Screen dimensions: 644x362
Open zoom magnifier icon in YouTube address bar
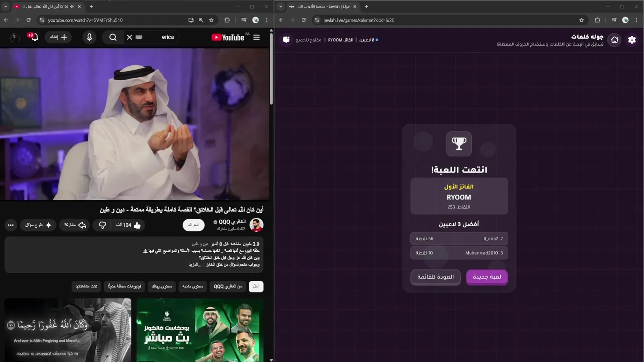201,20
